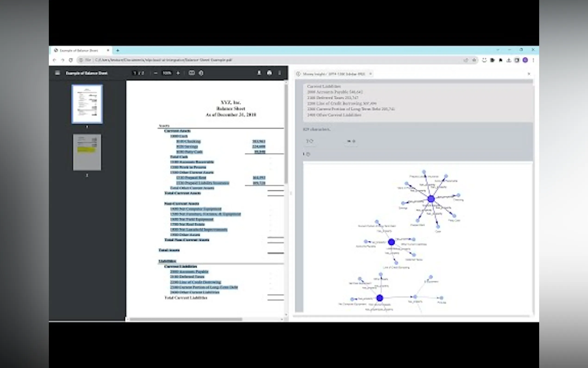
Task: Click '1120 Prepaid Liability Insurance' line
Action: click(x=203, y=183)
